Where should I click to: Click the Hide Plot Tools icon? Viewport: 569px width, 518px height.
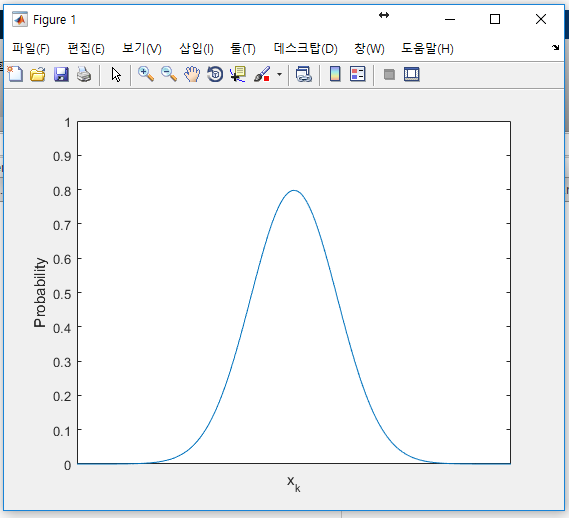pos(389,75)
